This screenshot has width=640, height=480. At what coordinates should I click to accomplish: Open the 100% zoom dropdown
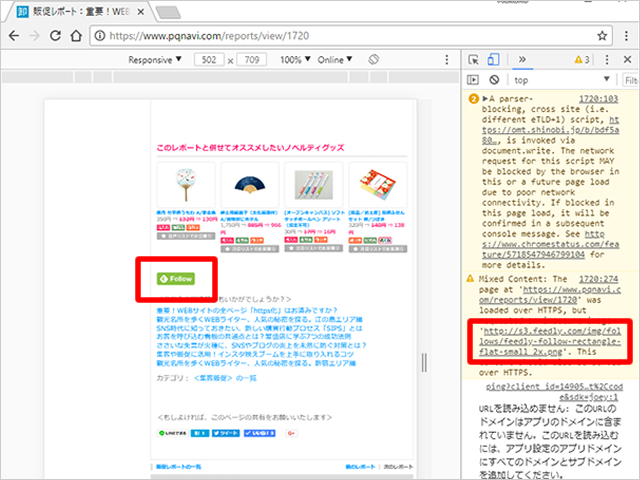click(295, 60)
